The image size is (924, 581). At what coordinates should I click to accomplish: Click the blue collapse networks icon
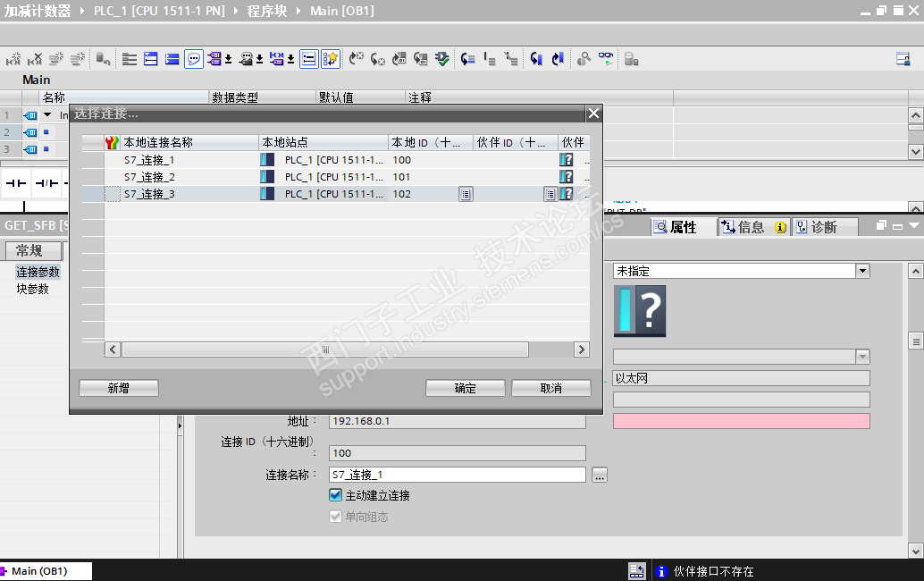coord(151,59)
